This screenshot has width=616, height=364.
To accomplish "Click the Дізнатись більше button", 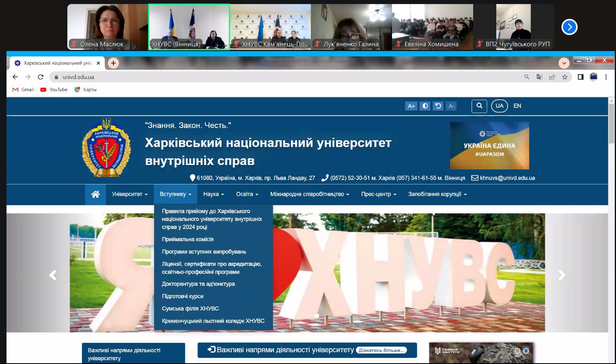I will click(381, 350).
